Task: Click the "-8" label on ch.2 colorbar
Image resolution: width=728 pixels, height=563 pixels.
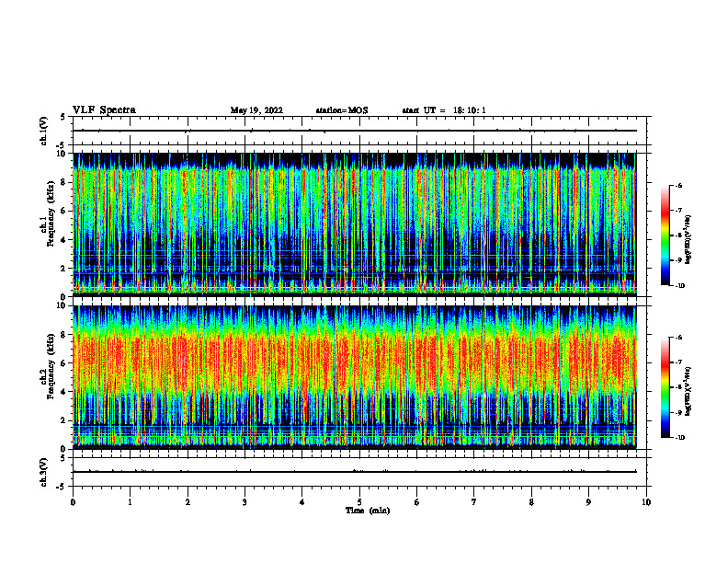Action: [x=678, y=387]
